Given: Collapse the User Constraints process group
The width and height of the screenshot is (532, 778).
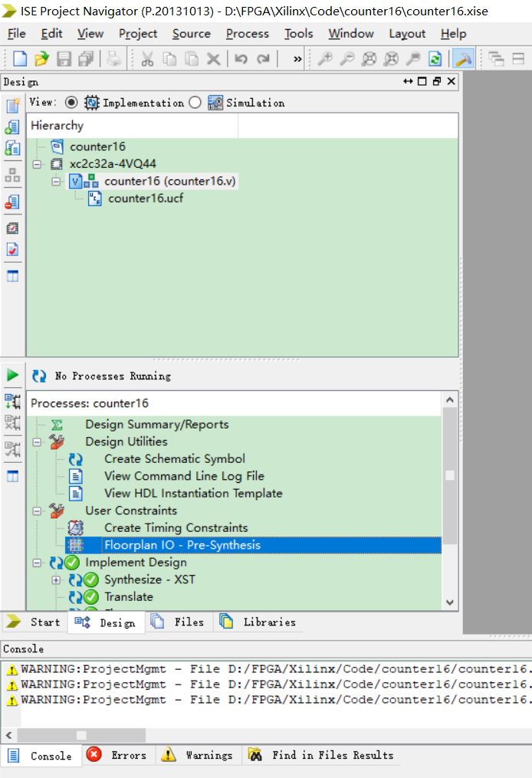Looking at the screenshot, I should point(38,510).
